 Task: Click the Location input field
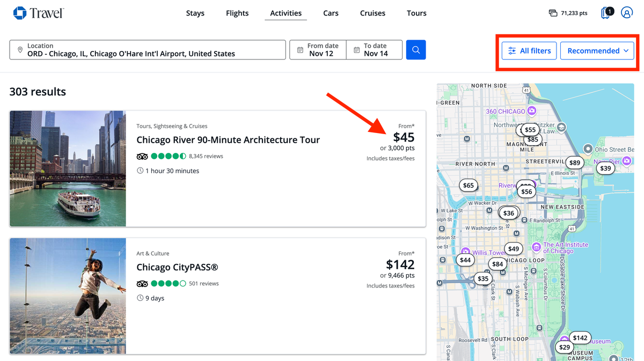(x=148, y=50)
